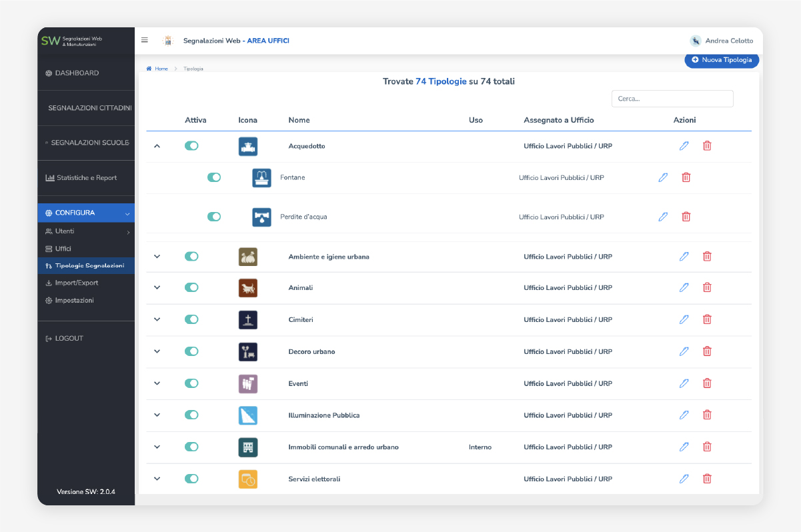Screen dimensions: 801x532
Task: Click the user avatar icon beside Andrea Celotto
Action: tap(696, 41)
